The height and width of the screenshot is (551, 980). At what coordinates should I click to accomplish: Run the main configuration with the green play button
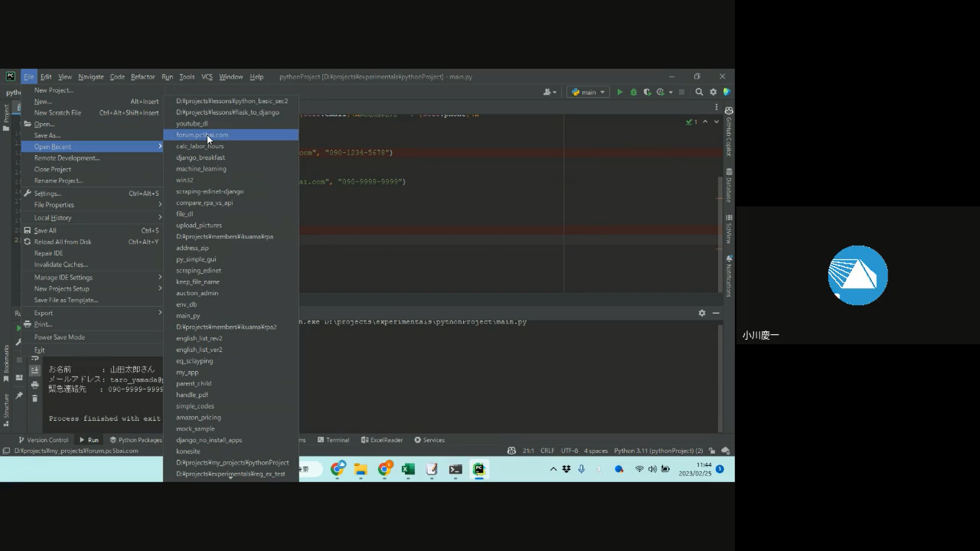click(x=620, y=92)
